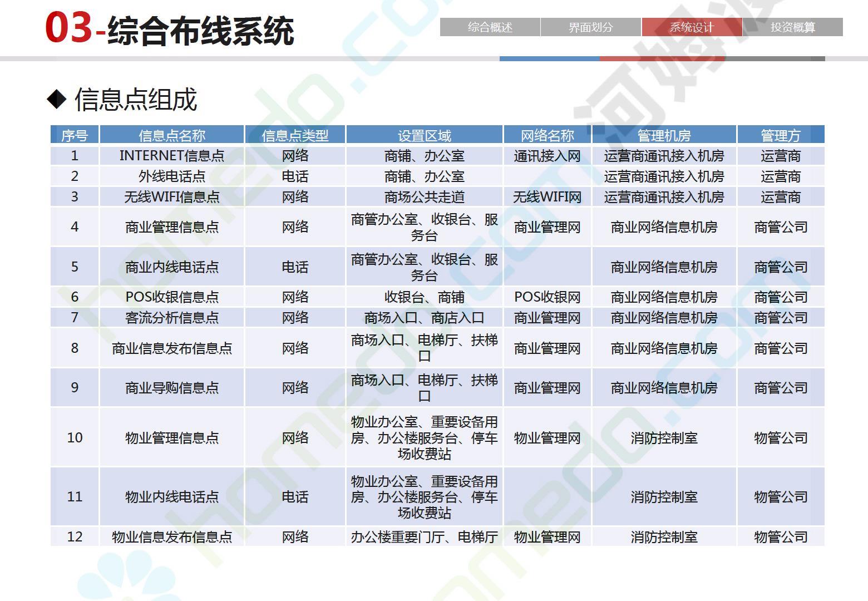Image resolution: width=868 pixels, height=601 pixels.
Task: Click 商管公司 in the POS收银信息点 row
Action: [781, 297]
